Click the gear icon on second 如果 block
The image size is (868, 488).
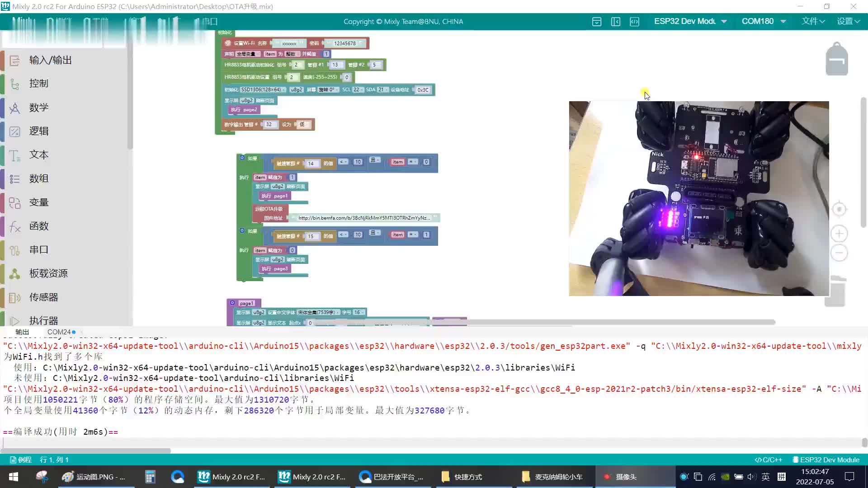pyautogui.click(x=242, y=230)
